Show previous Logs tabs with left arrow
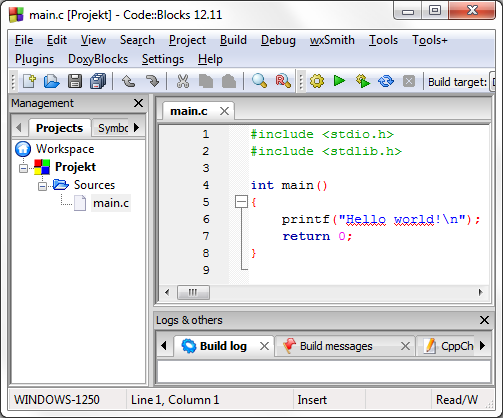Image resolution: width=503 pixels, height=418 pixels. coord(163,345)
